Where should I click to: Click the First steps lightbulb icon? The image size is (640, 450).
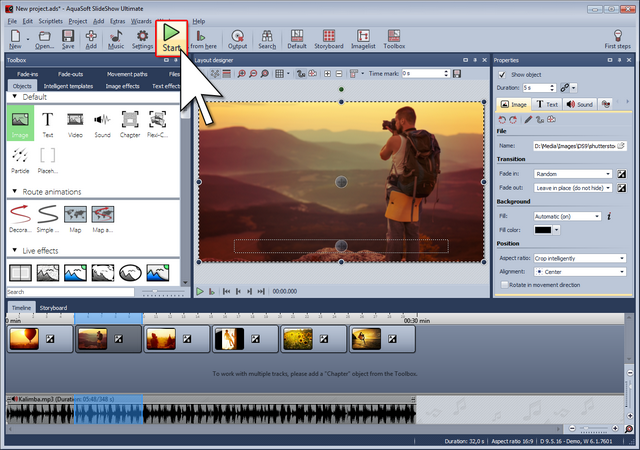pos(617,38)
